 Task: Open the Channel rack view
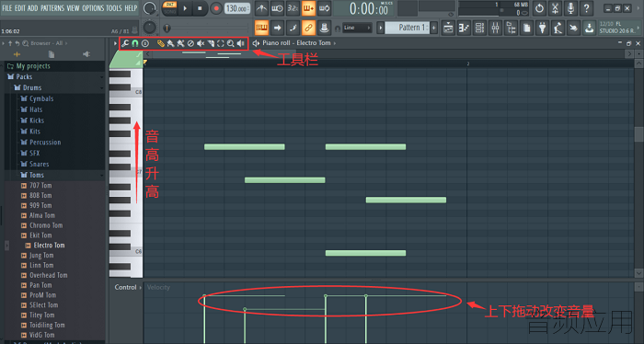pyautogui.click(x=479, y=28)
